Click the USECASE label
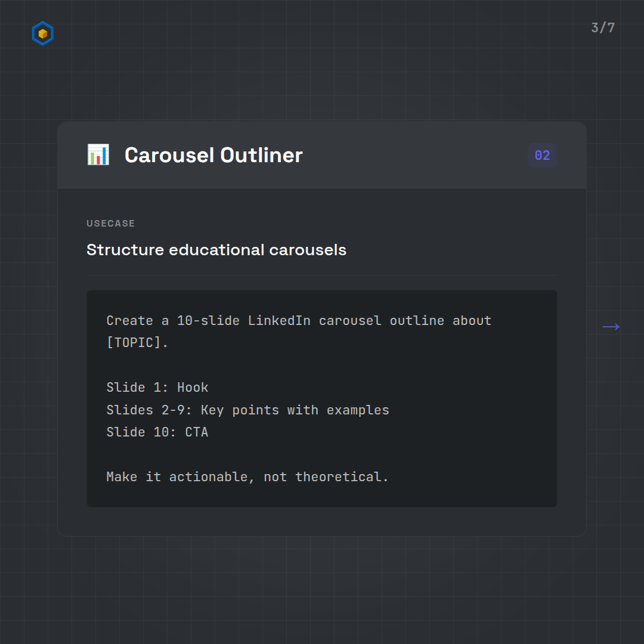Viewport: 644px width, 644px height. (111, 224)
